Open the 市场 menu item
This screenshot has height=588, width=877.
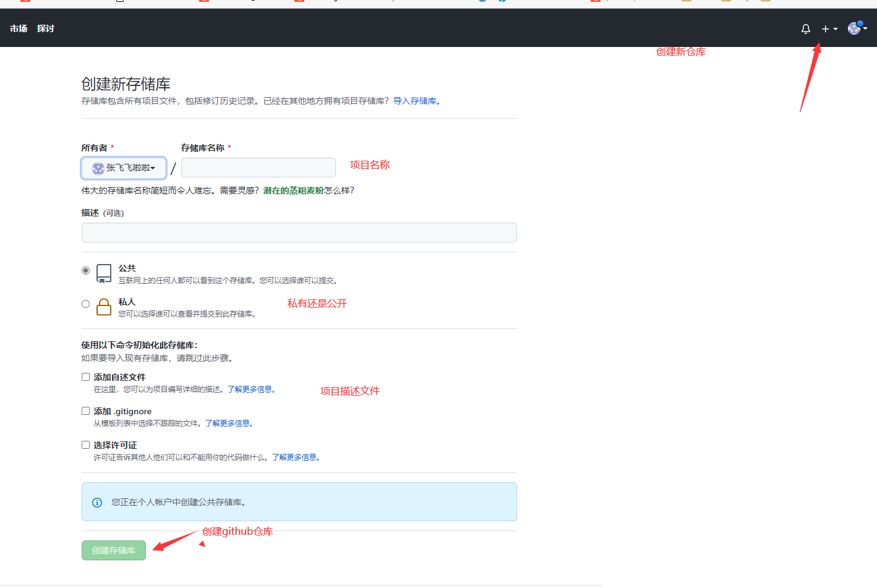[x=18, y=28]
